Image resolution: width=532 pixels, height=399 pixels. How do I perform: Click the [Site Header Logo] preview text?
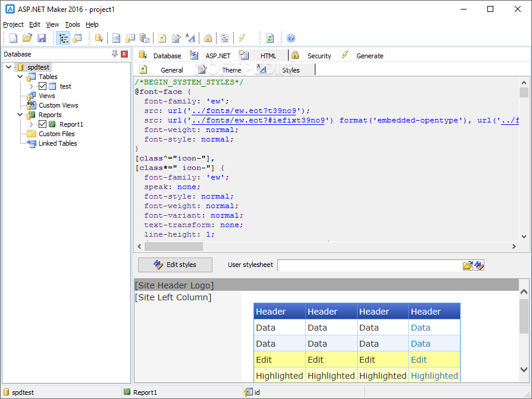pos(174,285)
